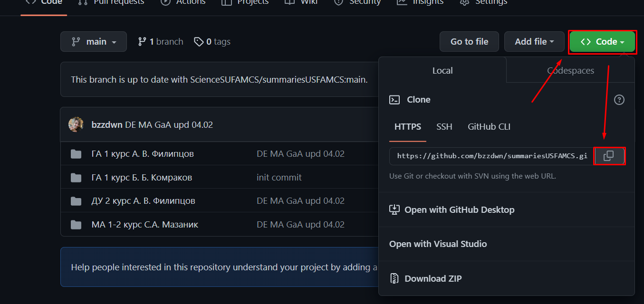644x304 pixels.
Task: Switch to the Local tab
Action: tap(442, 70)
